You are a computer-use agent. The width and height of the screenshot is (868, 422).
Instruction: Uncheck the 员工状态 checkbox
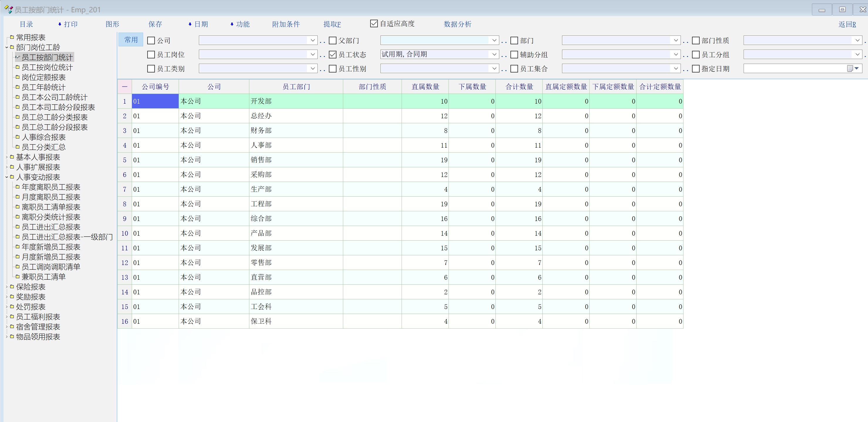(333, 55)
